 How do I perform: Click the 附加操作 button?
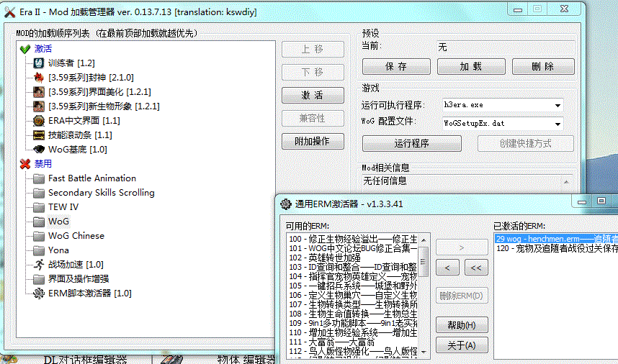click(313, 141)
